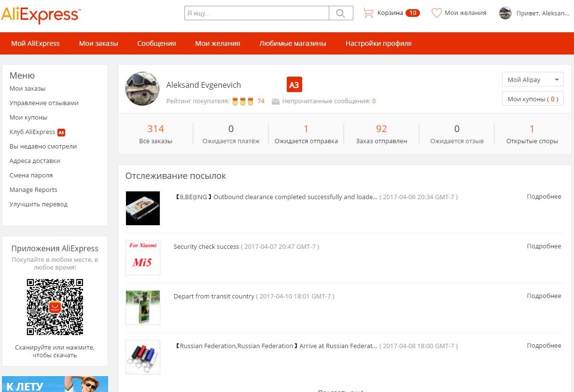Click the К ЛЕТУ promo banner

[55, 384]
